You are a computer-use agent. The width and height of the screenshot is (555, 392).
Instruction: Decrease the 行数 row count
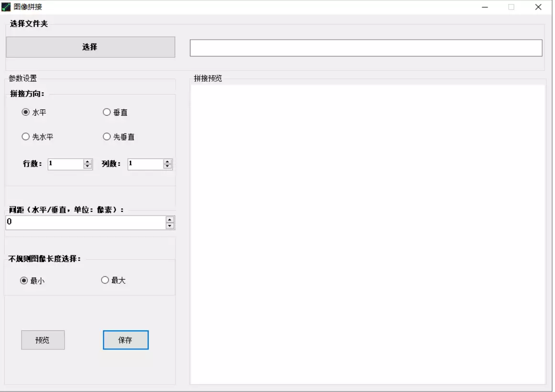[88, 166]
